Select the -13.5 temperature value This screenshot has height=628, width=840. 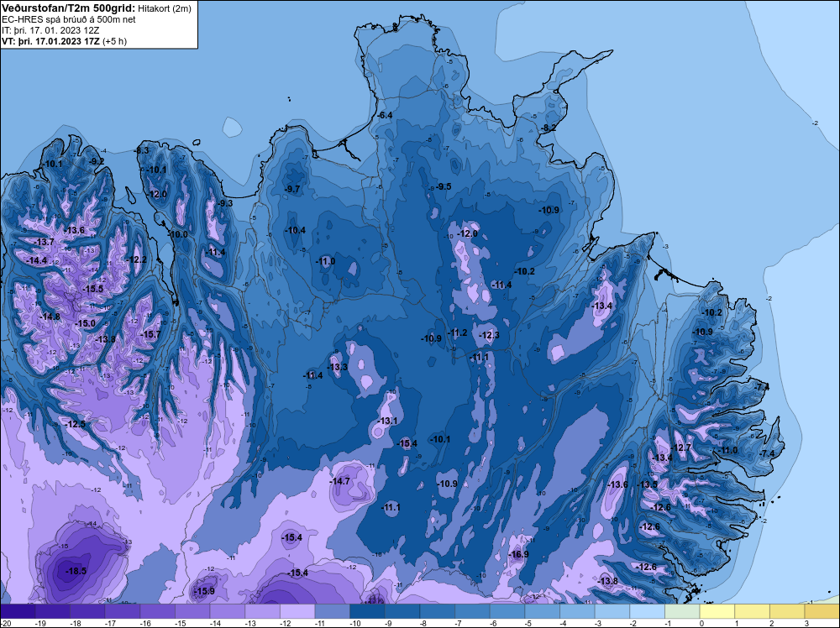tap(647, 484)
